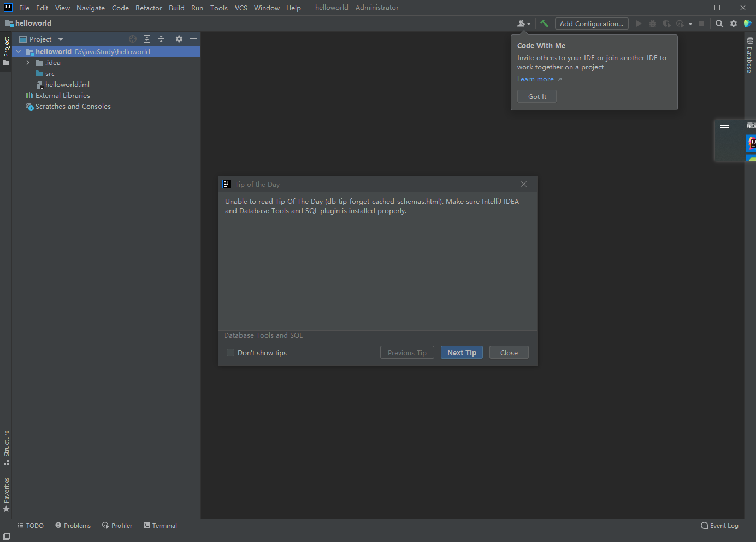Click the Run with Coverage icon

pyautogui.click(x=666, y=23)
